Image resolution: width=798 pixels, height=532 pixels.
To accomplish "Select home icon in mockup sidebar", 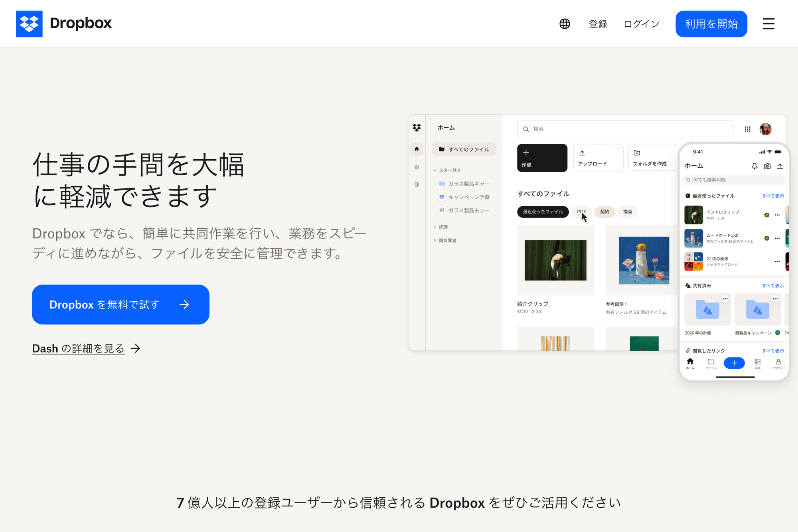I will pyautogui.click(x=417, y=149).
